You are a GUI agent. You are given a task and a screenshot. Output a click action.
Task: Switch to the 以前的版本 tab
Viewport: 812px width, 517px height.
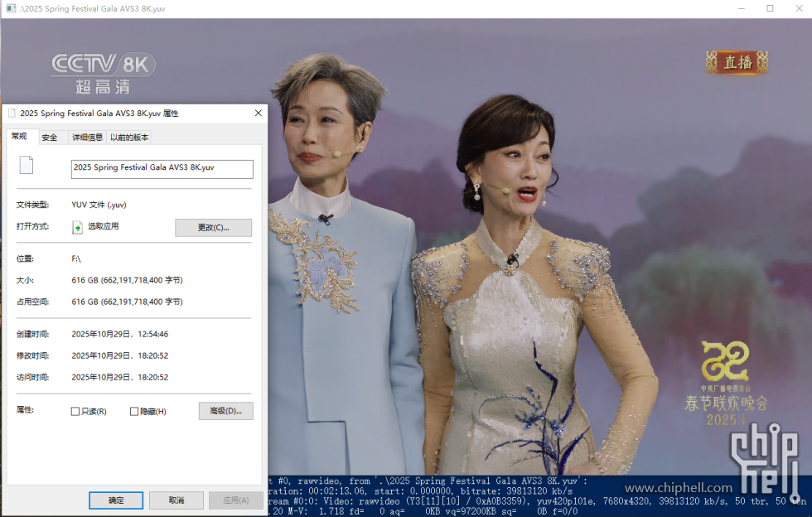pos(128,137)
